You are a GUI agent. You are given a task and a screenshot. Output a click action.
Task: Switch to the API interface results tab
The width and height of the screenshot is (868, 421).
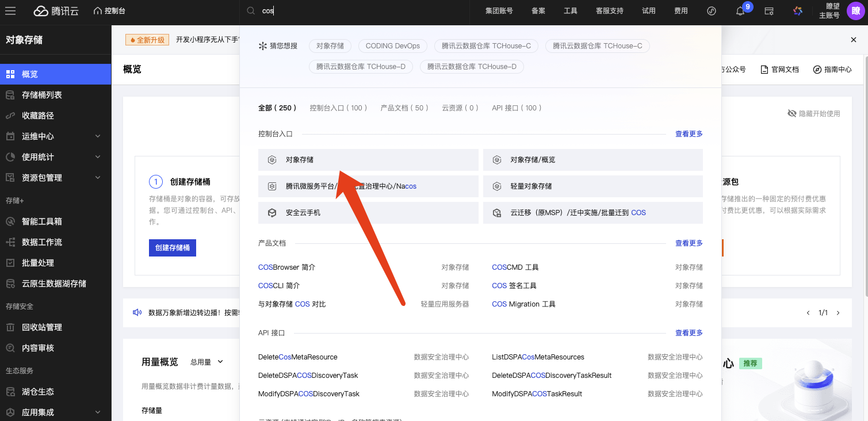coord(517,108)
